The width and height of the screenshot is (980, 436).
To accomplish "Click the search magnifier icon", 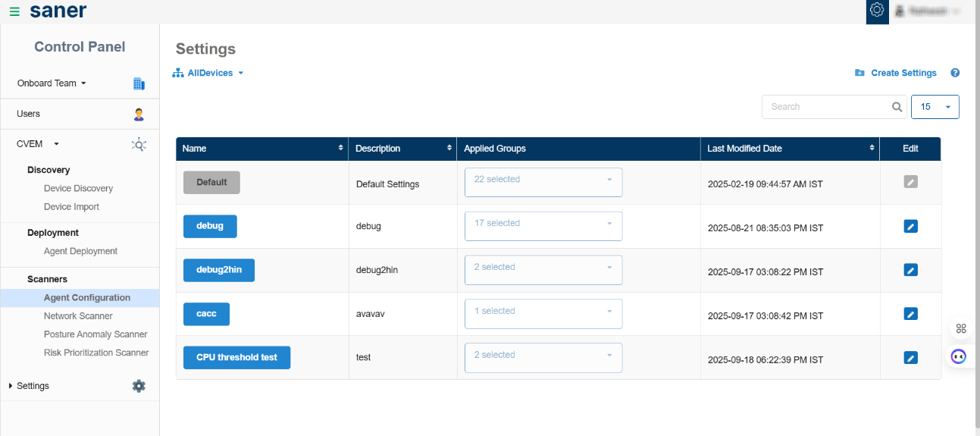I will [x=897, y=107].
